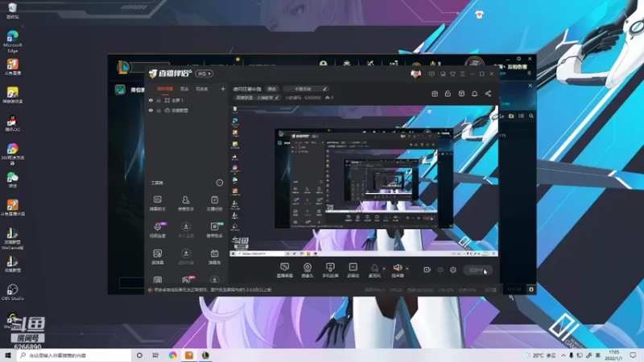Open notifications with the bell icon
Image resolution: width=644 pixels, height=362 pixels.
474,93
